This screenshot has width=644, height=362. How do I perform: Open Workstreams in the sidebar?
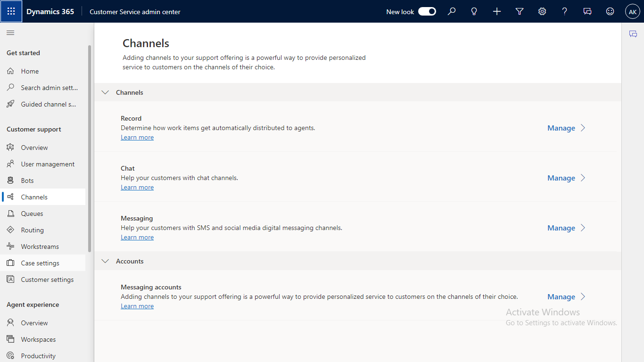pos(40,247)
